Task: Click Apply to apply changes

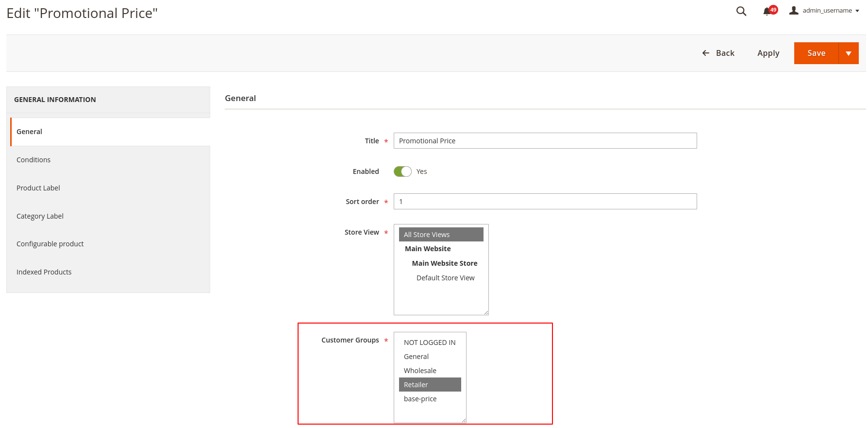Action: pyautogui.click(x=768, y=53)
